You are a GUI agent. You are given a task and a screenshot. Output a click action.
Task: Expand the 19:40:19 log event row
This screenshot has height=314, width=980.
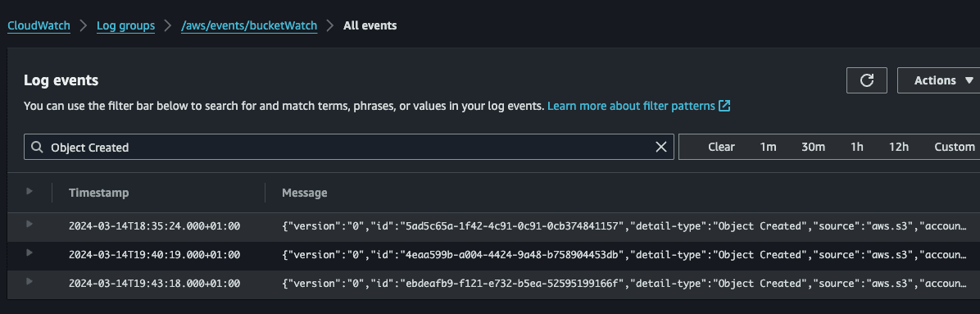pyautogui.click(x=29, y=253)
